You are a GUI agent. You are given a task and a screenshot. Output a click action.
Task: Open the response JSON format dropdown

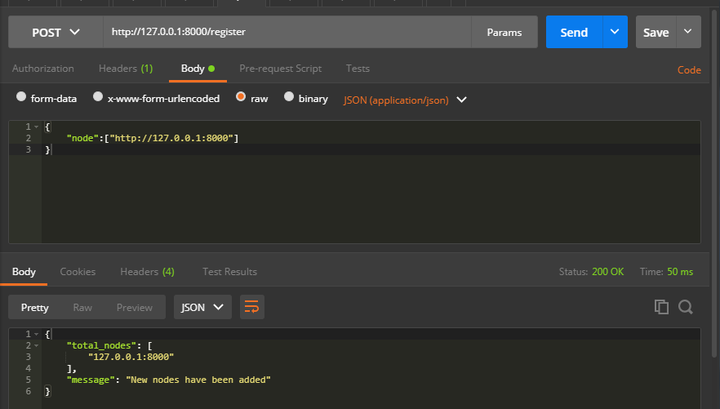(203, 307)
